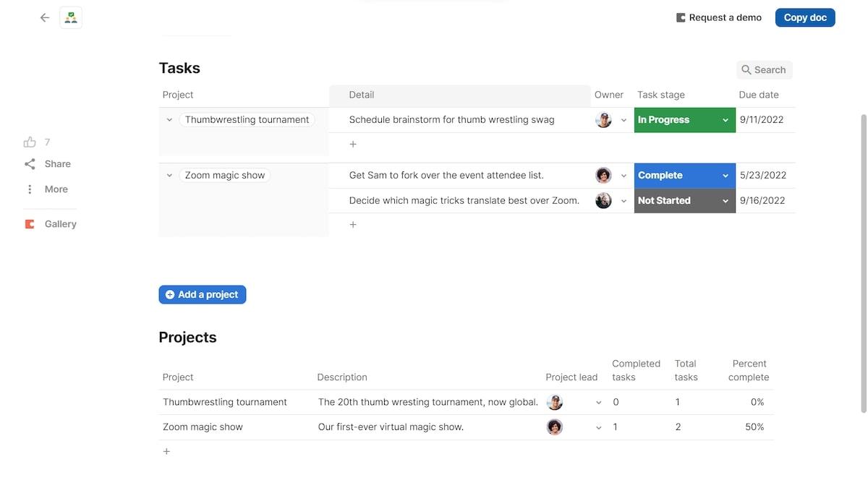Open project lead dropdown for Zoom magic show
Screen dimensions: 868x488
coord(598,427)
